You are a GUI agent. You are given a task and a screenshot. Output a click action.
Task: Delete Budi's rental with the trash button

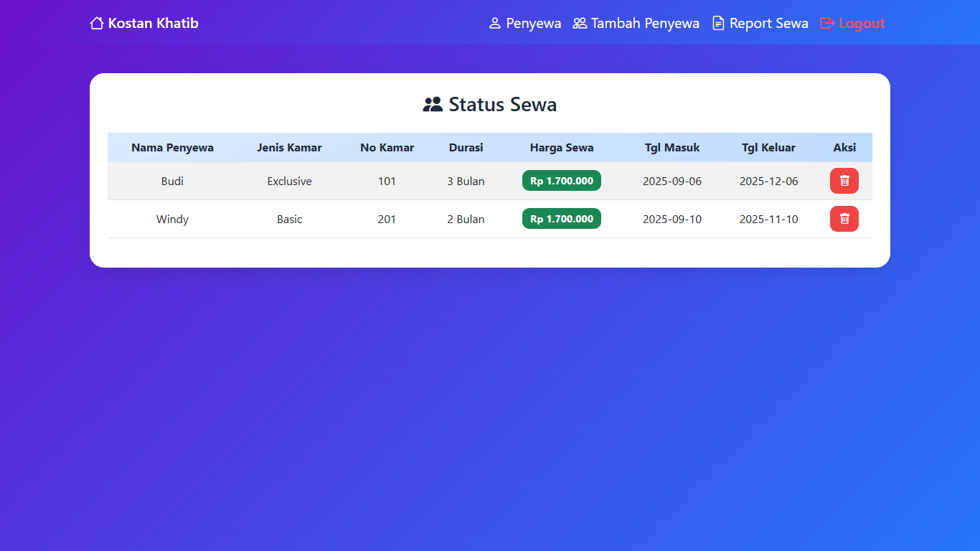(844, 181)
